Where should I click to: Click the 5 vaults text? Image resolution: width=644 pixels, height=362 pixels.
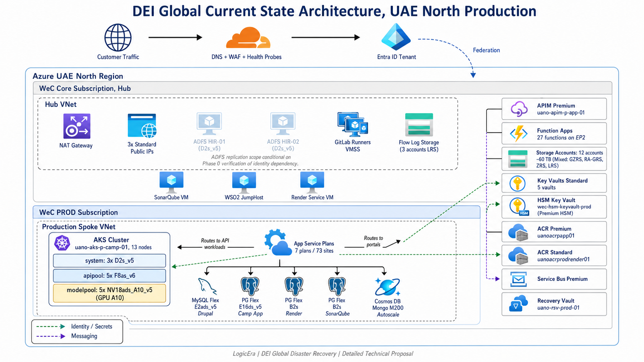pos(547,187)
